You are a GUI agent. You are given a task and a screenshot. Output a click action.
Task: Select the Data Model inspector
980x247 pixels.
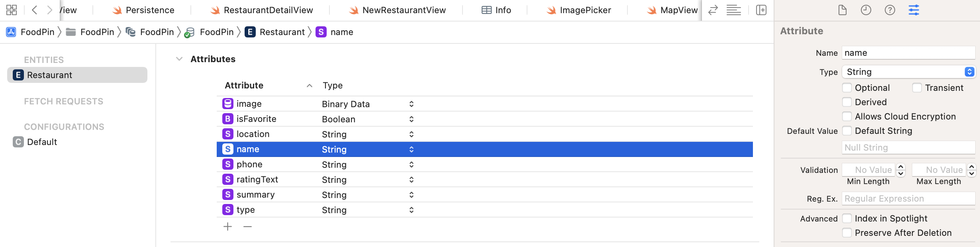pyautogui.click(x=914, y=10)
